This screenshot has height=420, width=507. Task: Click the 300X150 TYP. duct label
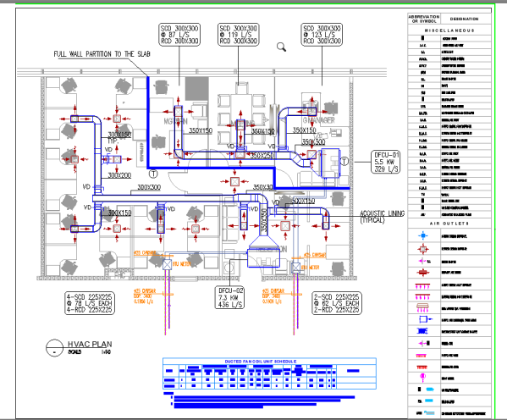pos(119,137)
